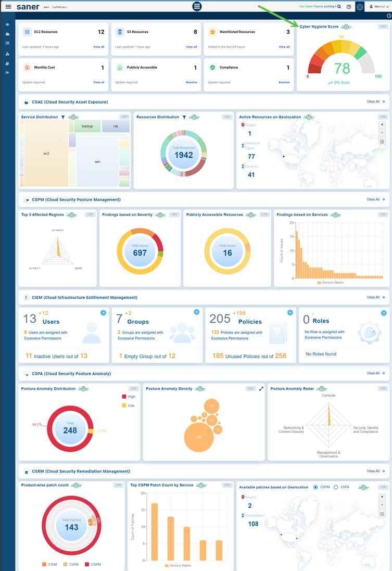Viewport: 392px width, 571px height.
Task: Click the alert triangle in left sidebar
Action: click(7, 54)
